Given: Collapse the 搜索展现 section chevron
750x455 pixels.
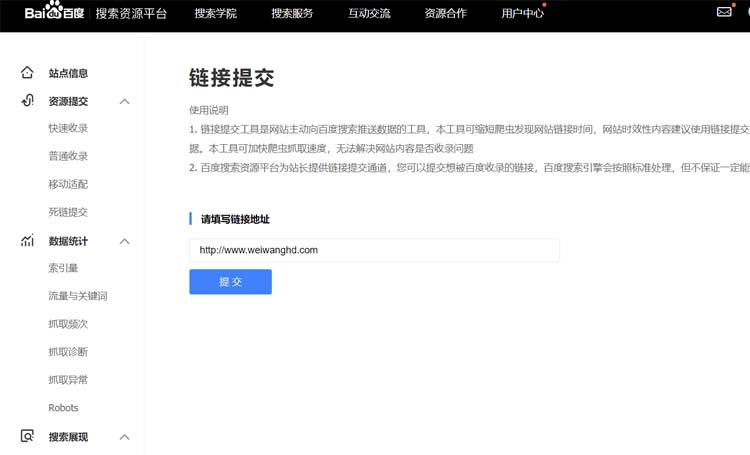Looking at the screenshot, I should (124, 437).
